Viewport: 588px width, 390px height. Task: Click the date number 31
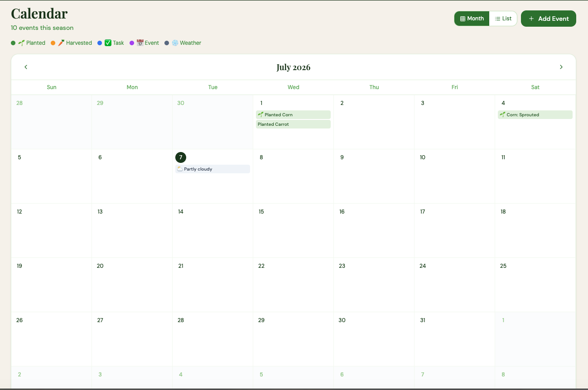point(423,320)
